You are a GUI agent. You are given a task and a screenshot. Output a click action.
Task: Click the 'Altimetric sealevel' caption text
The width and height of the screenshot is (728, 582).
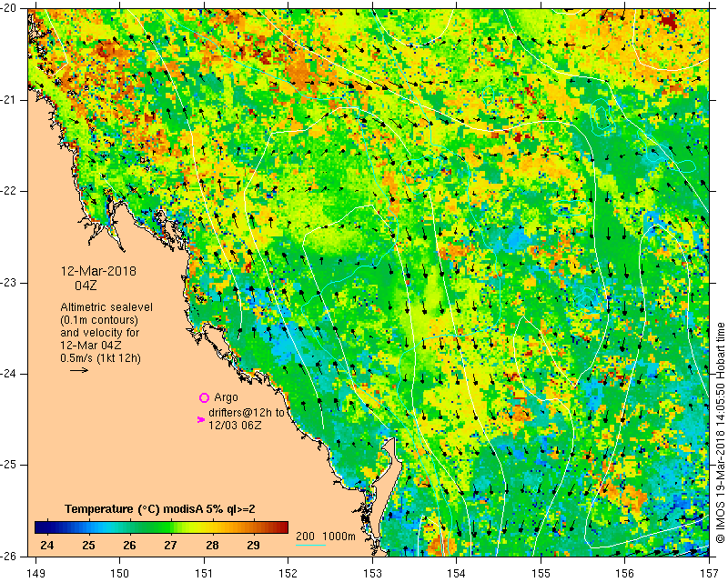tap(106, 307)
